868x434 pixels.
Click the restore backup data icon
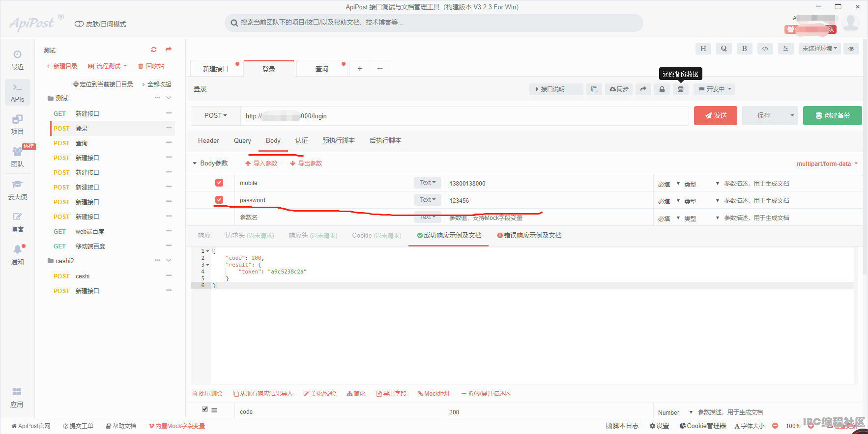[x=681, y=89]
